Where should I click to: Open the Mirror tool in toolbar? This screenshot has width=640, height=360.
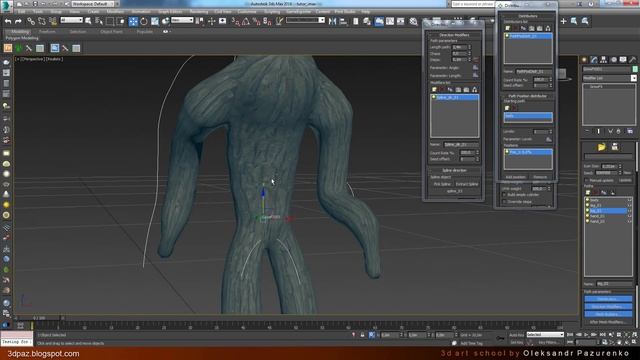(333, 21)
